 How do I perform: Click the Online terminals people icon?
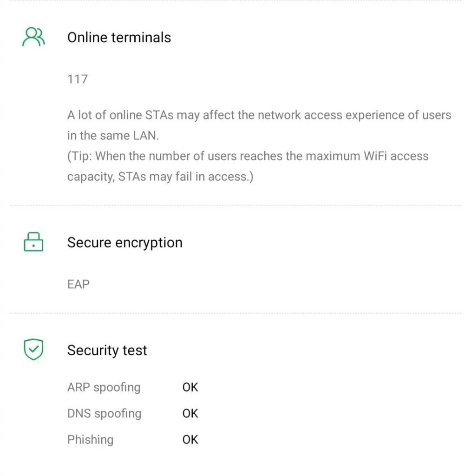[33, 37]
